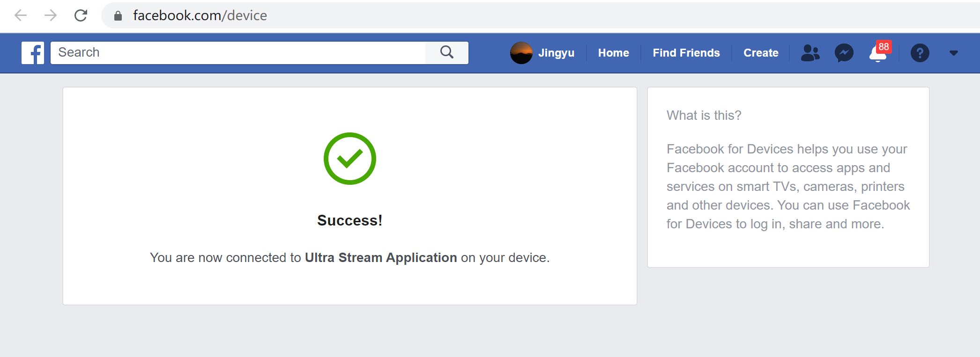Open the Home menu item
980x357 pixels.
613,53
